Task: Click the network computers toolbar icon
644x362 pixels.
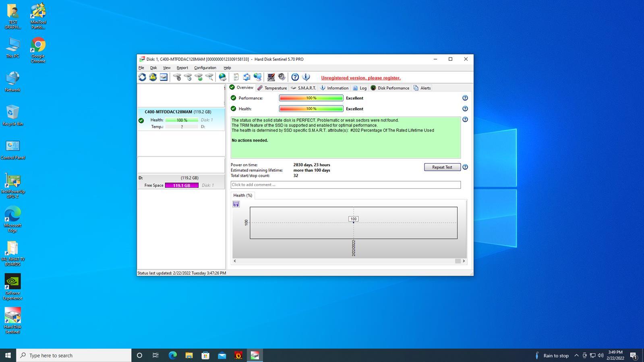Action: tap(257, 77)
